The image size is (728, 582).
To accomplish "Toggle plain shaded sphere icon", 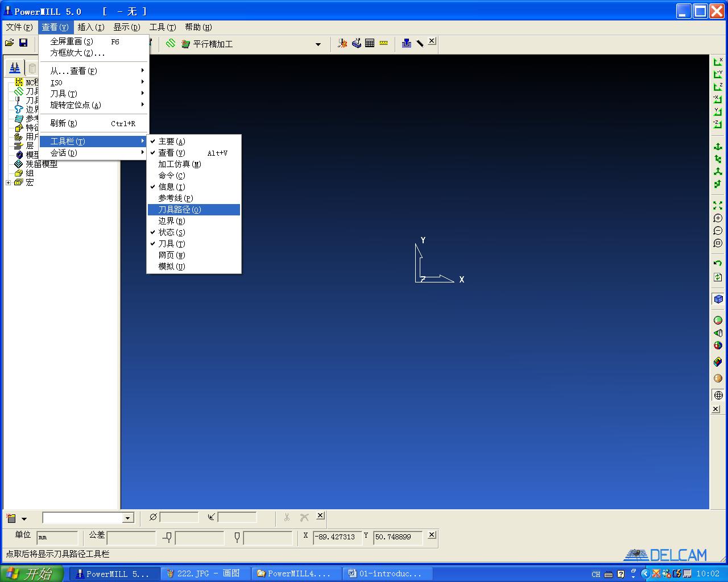I will tap(718, 321).
